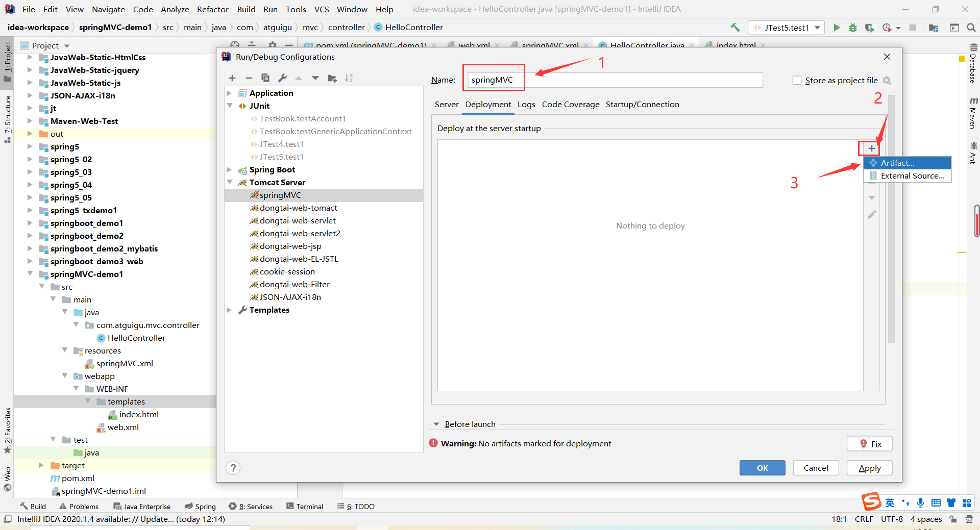980x530 pixels.
Task: Open Project Structure icon in toolbar
Action: tap(934, 28)
